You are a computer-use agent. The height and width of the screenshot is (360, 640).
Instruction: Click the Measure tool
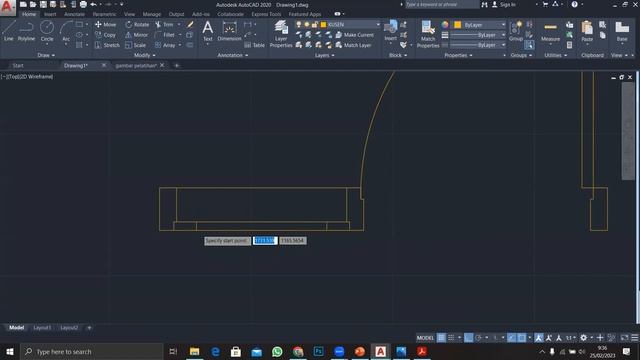(550, 31)
